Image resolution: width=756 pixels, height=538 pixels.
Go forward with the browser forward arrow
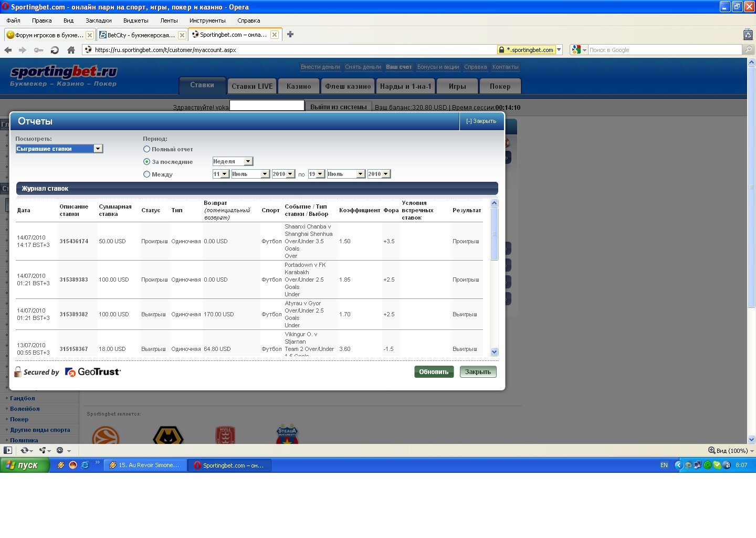tap(23, 50)
